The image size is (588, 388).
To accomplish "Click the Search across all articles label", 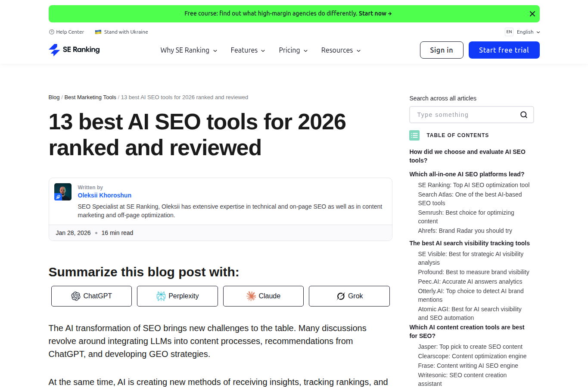I will (443, 98).
